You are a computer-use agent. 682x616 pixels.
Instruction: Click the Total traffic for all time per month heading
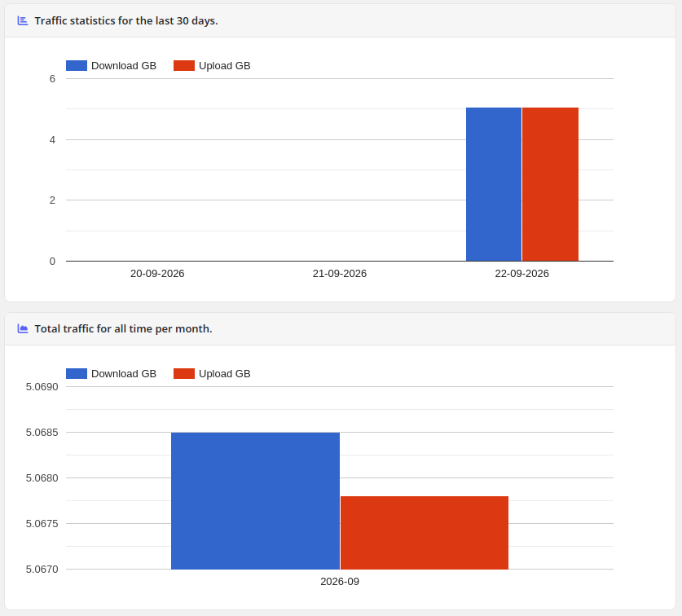coord(124,329)
